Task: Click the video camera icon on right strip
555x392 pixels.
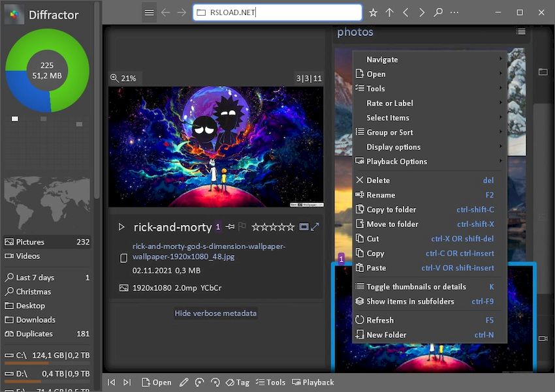Action: 543,339
